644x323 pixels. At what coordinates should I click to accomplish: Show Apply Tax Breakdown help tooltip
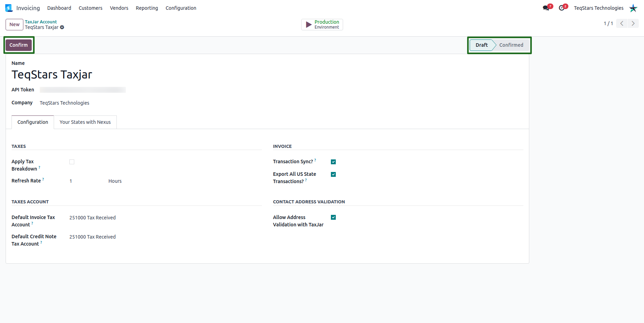pos(39,167)
